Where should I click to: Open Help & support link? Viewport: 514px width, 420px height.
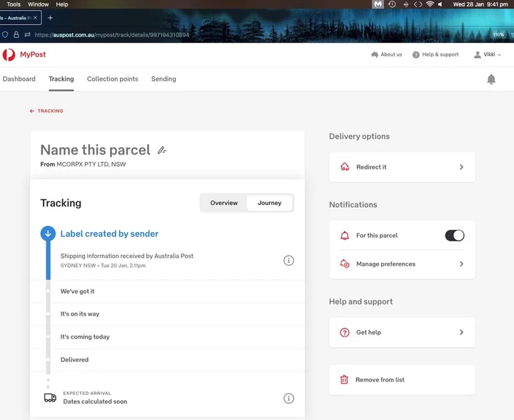click(435, 55)
